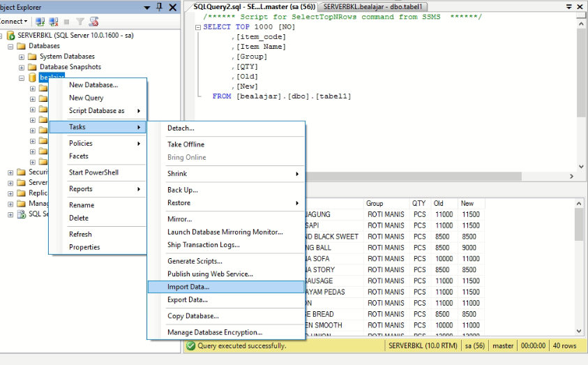The width and height of the screenshot is (588, 365).
Task: Click the Filter funnel toolbar icon
Action: (x=80, y=22)
